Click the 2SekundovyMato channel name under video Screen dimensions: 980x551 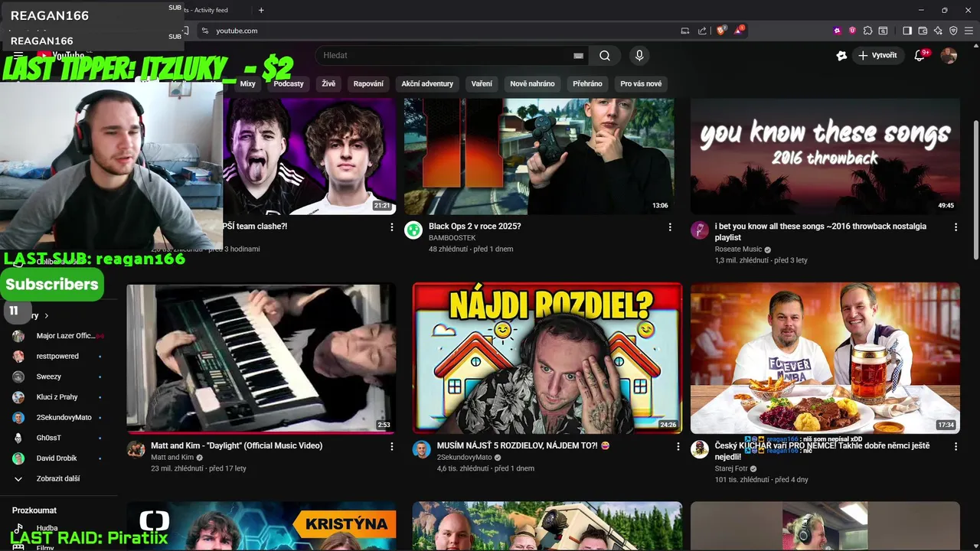pos(464,458)
